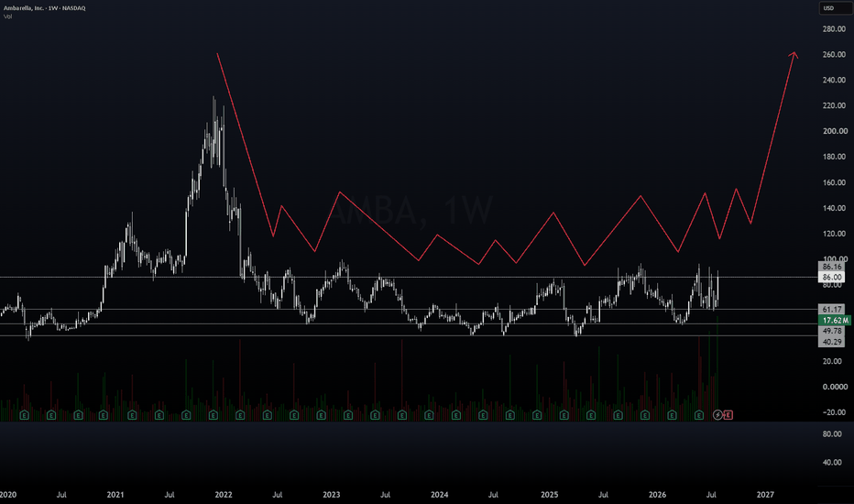854x504 pixels.
Task: Click the 2020 time axis label
Action: (x=8, y=495)
